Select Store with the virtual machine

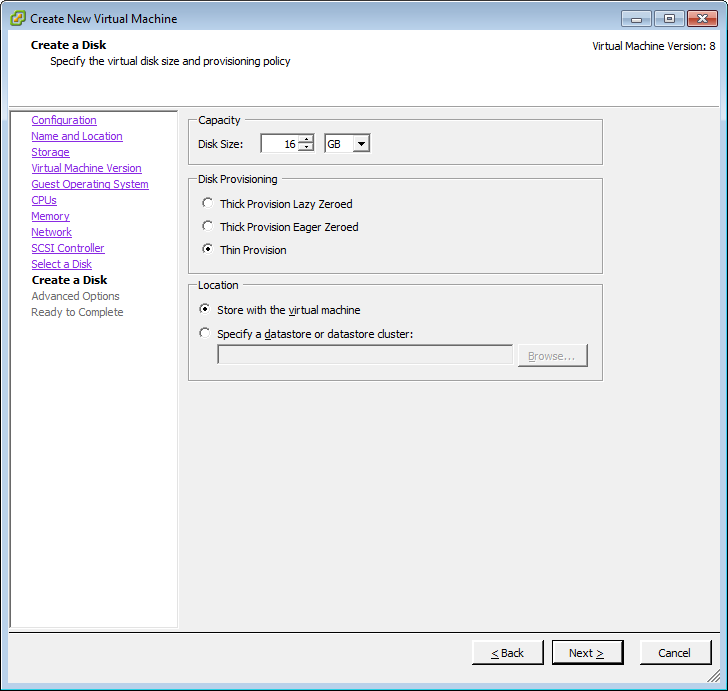tap(204, 309)
